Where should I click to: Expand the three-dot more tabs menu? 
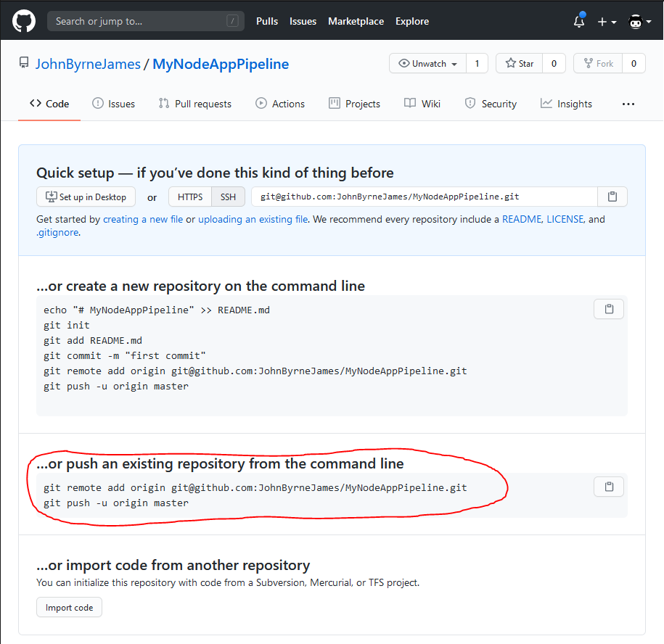point(628,104)
